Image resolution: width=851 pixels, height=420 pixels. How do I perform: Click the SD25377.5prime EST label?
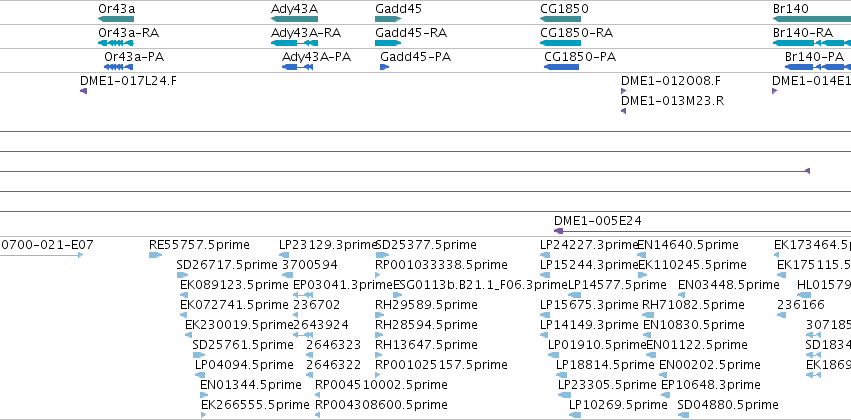coord(426,245)
